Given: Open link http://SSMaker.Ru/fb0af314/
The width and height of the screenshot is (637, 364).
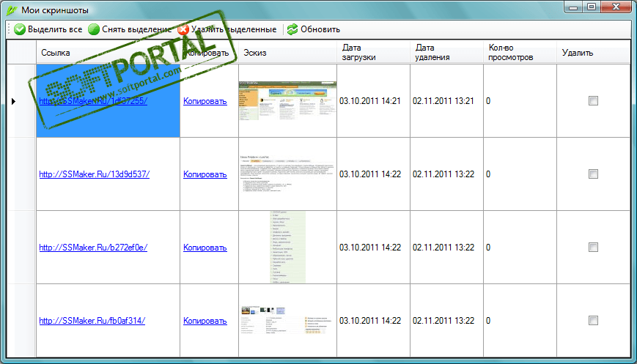Looking at the screenshot, I should click(x=92, y=321).
